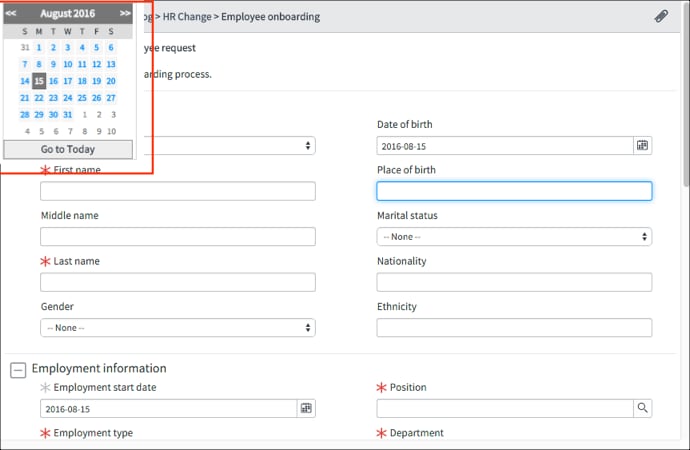This screenshot has height=450, width=690.
Task: Click the Employment start date text field
Action: pos(169,408)
